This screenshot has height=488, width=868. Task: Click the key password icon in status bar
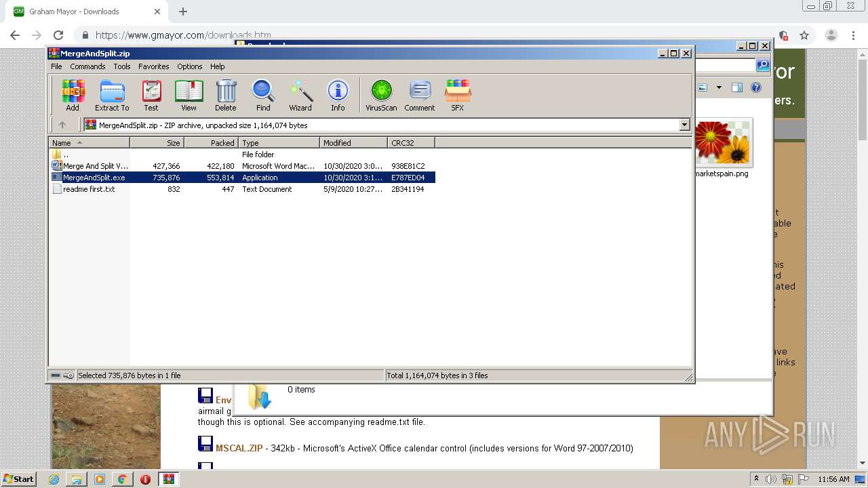coord(68,375)
